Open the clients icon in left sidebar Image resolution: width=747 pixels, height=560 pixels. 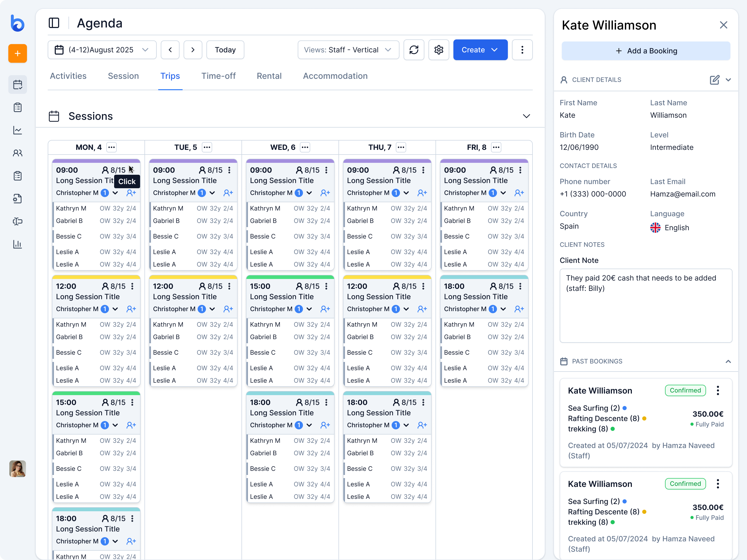[18, 153]
